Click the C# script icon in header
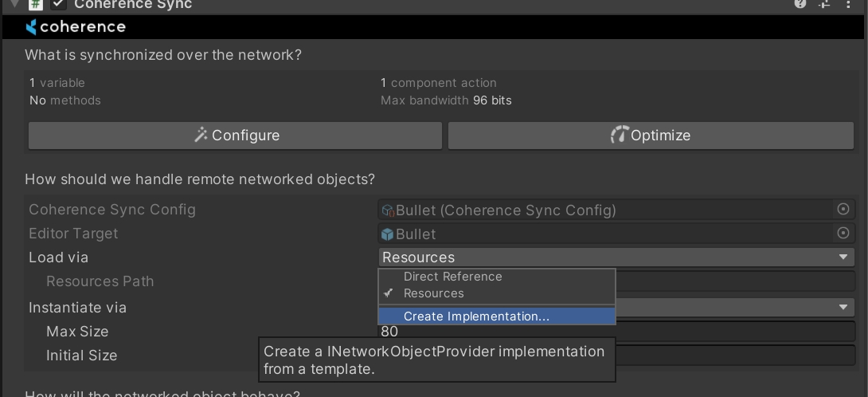Image resolution: width=868 pixels, height=397 pixels. point(36,4)
